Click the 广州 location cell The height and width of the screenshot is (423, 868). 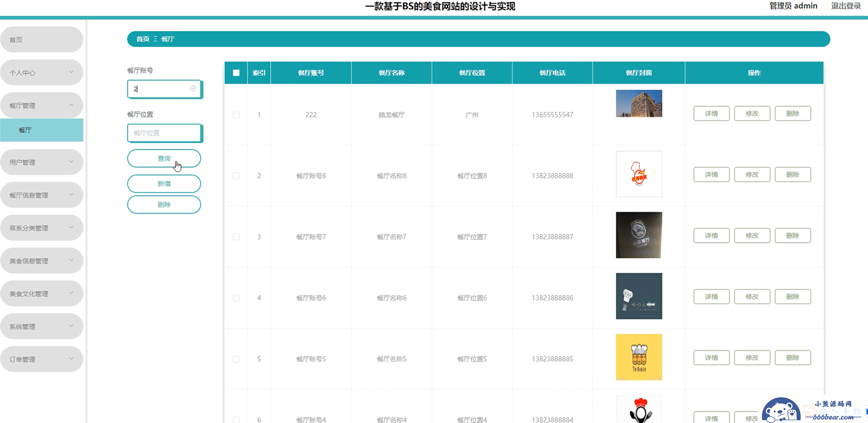click(472, 115)
